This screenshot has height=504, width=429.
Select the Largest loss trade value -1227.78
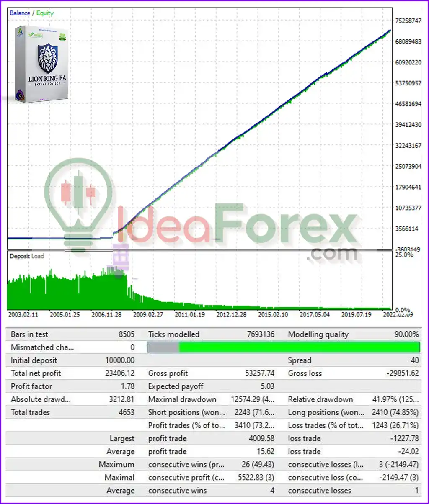click(x=404, y=438)
